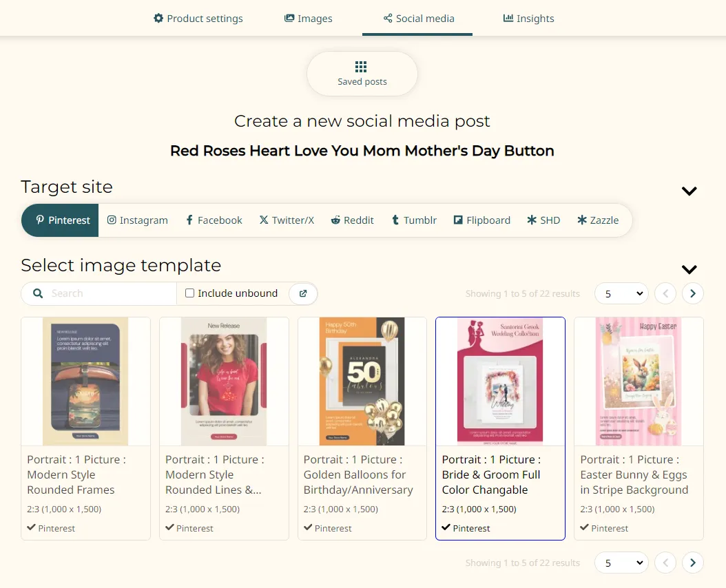726x588 pixels.
Task: Choose Flipboard as target site
Action: (482, 220)
